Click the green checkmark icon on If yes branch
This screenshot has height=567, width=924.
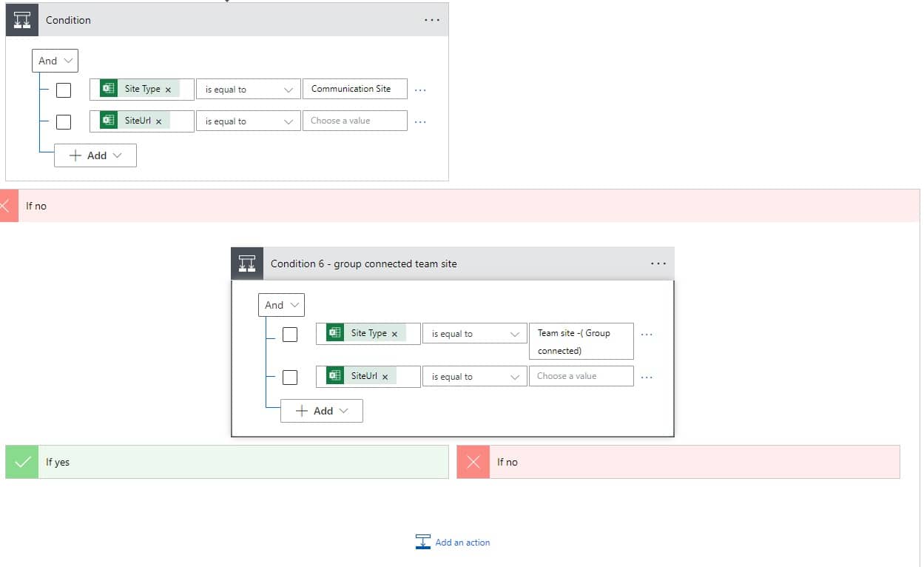coord(20,462)
